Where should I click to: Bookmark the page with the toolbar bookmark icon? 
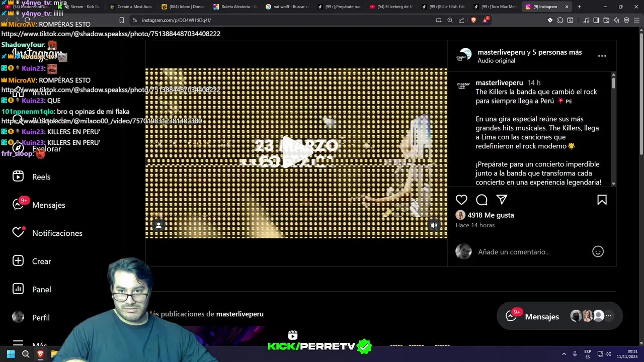tap(121, 20)
